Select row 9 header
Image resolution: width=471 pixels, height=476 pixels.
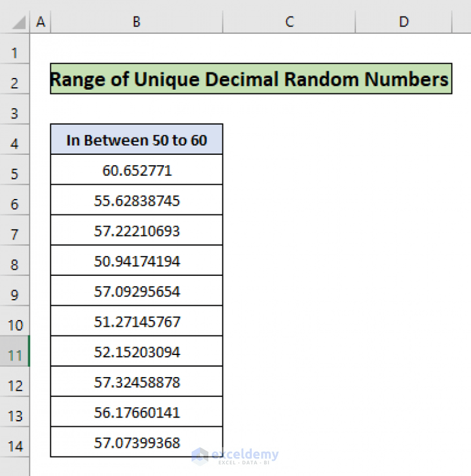[x=15, y=291]
